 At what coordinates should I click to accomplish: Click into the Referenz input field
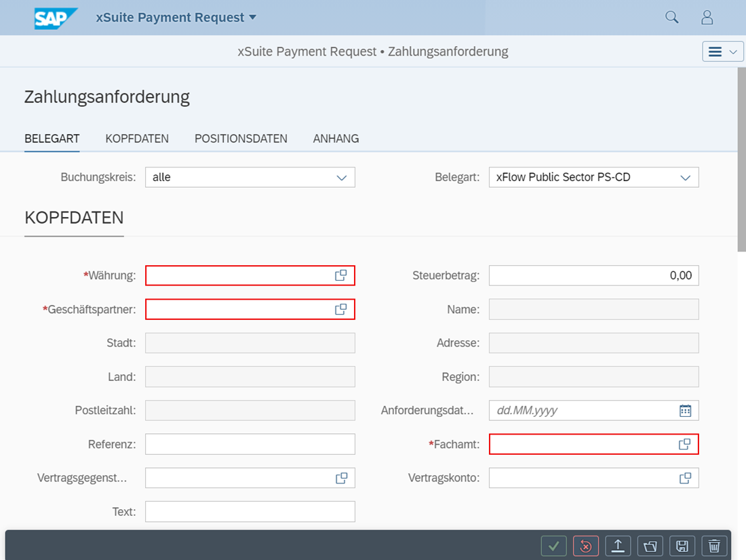[x=250, y=444]
